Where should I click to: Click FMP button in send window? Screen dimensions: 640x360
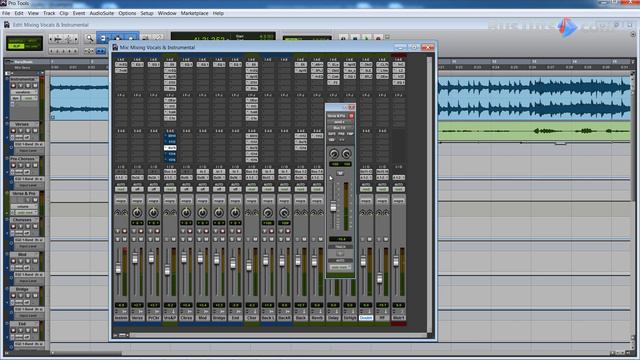[350, 134]
